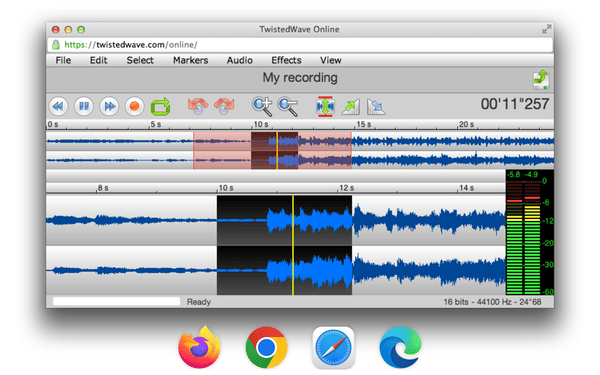Click the black selected region in top channel
This screenshot has width=600, height=375.
tap(284, 220)
